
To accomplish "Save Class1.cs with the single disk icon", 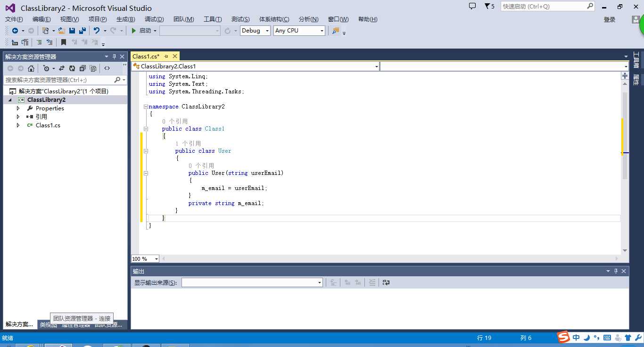I will (x=72, y=31).
